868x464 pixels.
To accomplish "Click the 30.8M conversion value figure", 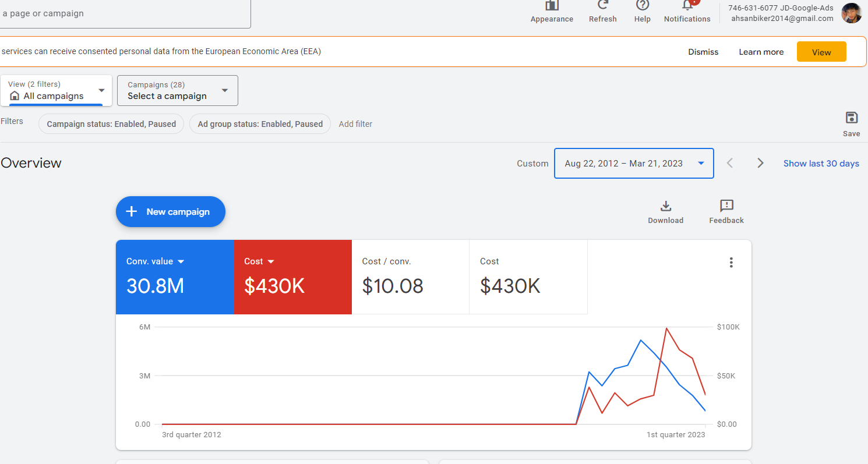I will 155,286.
